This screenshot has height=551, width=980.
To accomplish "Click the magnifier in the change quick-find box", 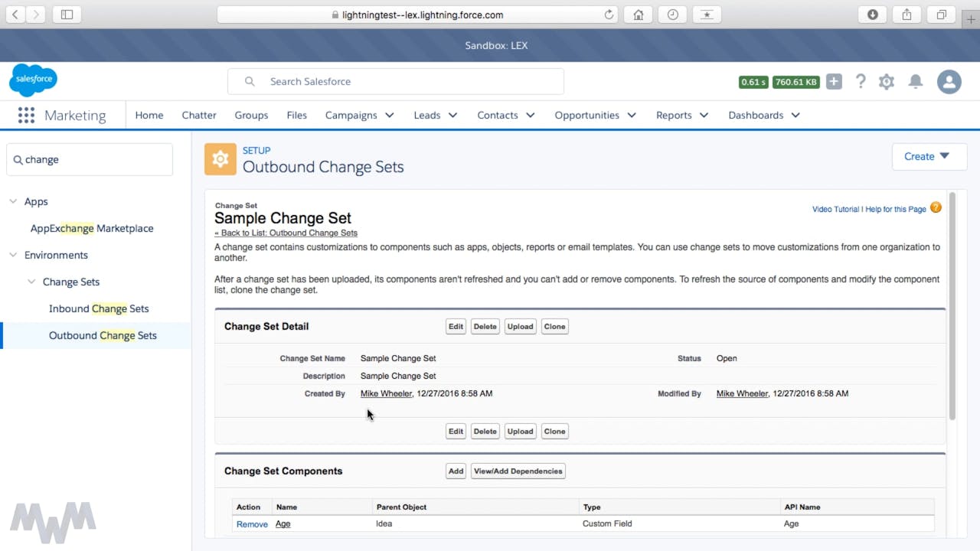I will pos(18,160).
